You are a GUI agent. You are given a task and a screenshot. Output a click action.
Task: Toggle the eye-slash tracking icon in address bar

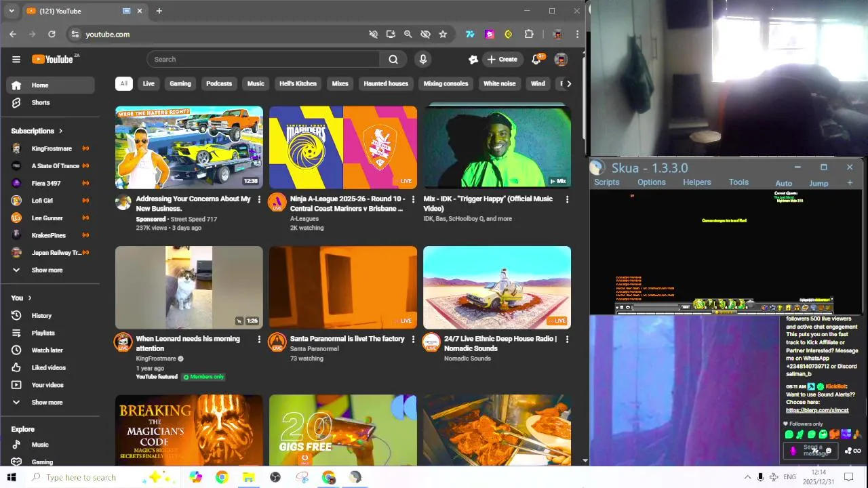[x=425, y=34]
